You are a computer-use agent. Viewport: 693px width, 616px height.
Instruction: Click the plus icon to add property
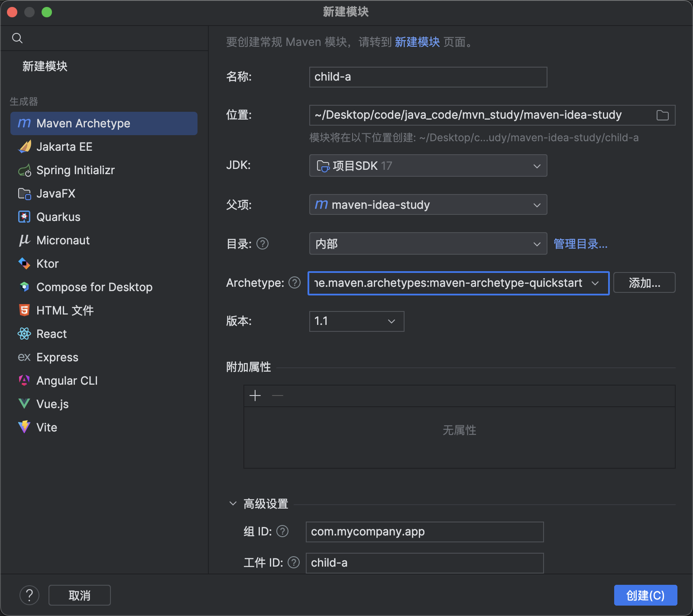pos(255,396)
